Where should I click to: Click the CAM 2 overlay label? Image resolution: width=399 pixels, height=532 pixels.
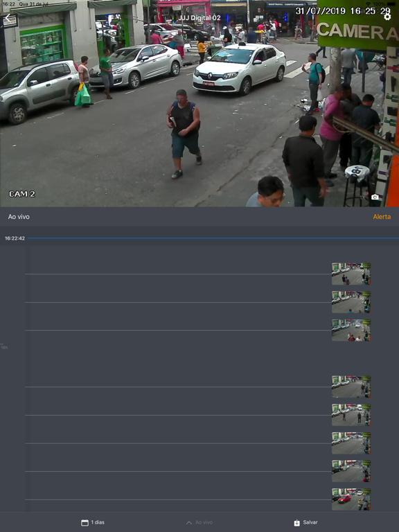coord(22,194)
